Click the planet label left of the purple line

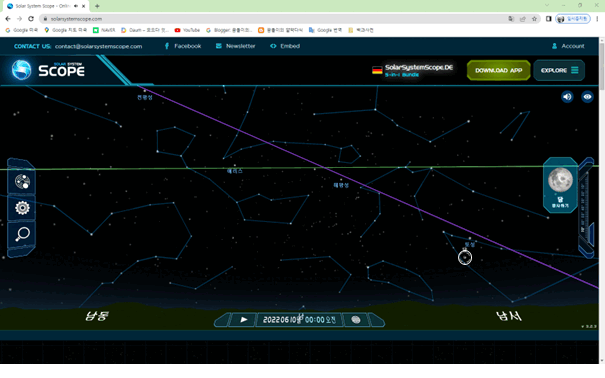[x=235, y=171]
